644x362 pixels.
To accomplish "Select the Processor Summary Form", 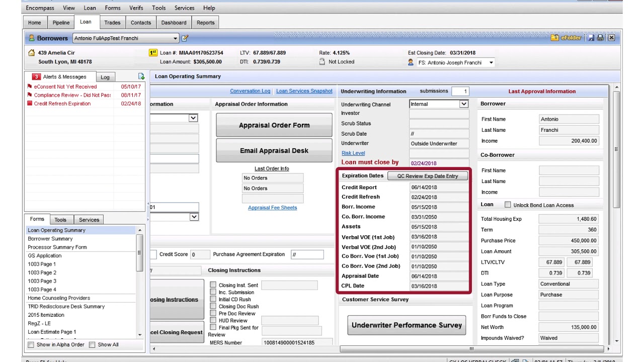I will [x=57, y=247].
